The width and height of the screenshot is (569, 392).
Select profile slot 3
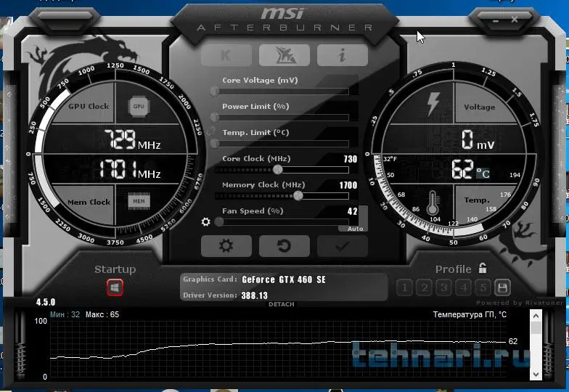tap(444, 287)
